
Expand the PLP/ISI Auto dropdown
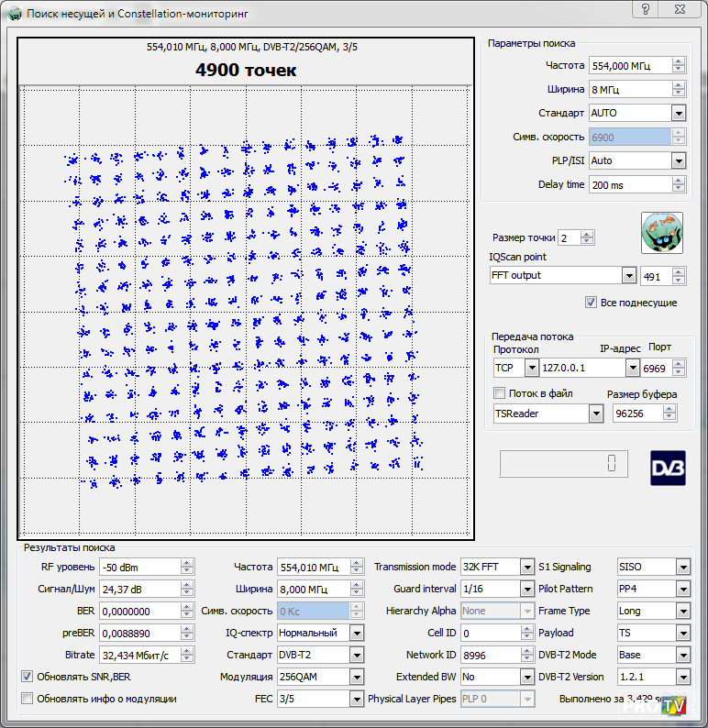point(679,160)
